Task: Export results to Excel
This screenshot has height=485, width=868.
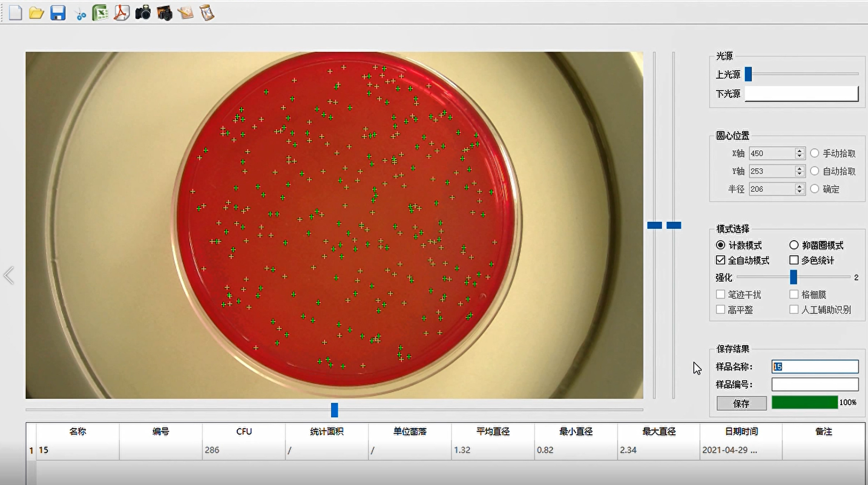Action: tap(100, 13)
